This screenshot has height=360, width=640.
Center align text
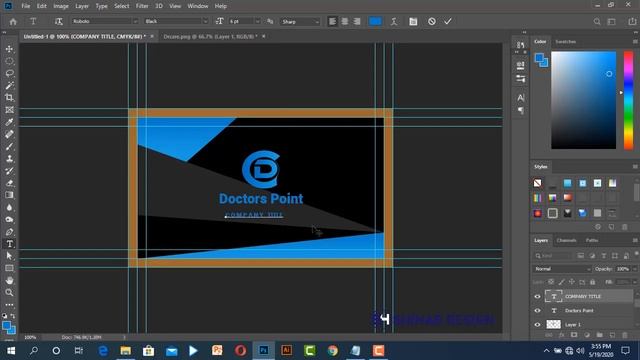click(345, 22)
